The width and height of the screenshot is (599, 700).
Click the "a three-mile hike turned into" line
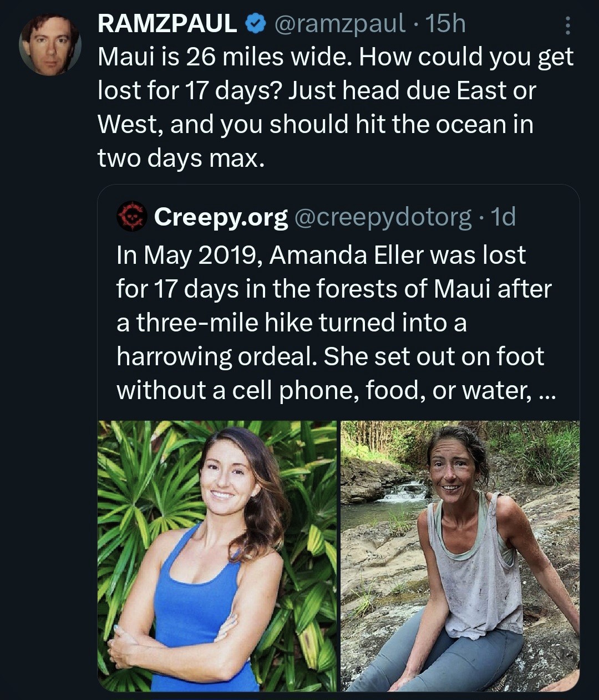click(x=291, y=323)
